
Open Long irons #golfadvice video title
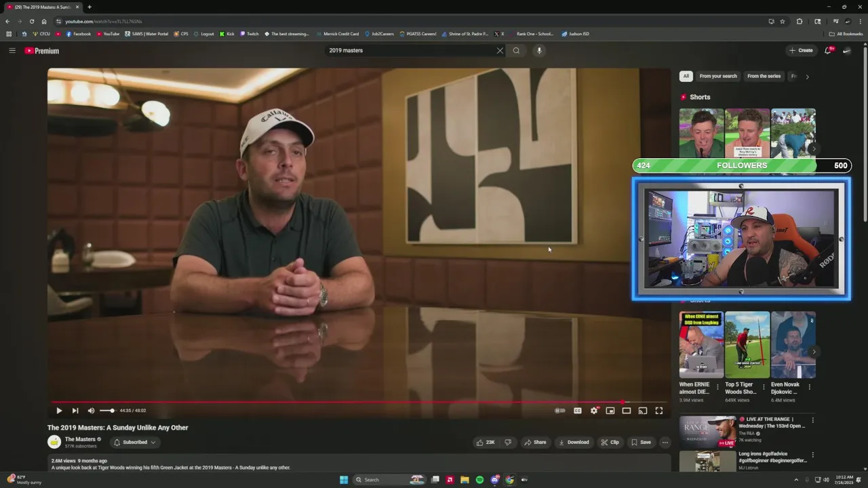(x=773, y=457)
